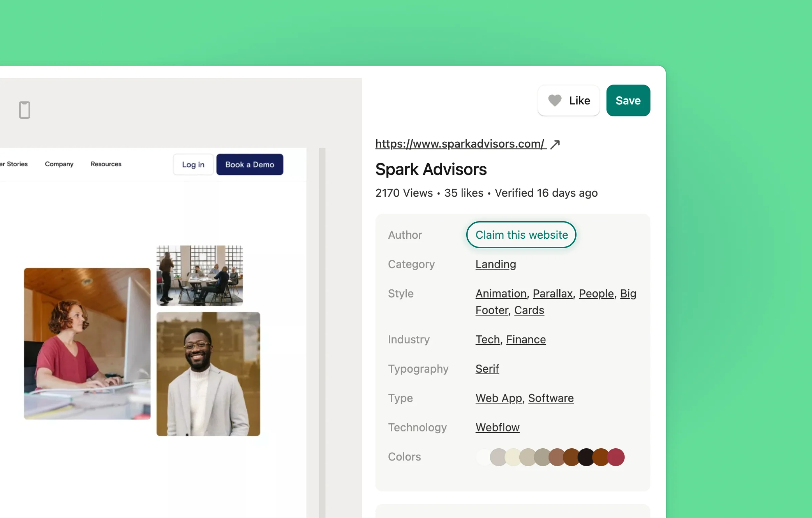Open the Software type link
Image resolution: width=812 pixels, height=518 pixels.
coord(551,398)
